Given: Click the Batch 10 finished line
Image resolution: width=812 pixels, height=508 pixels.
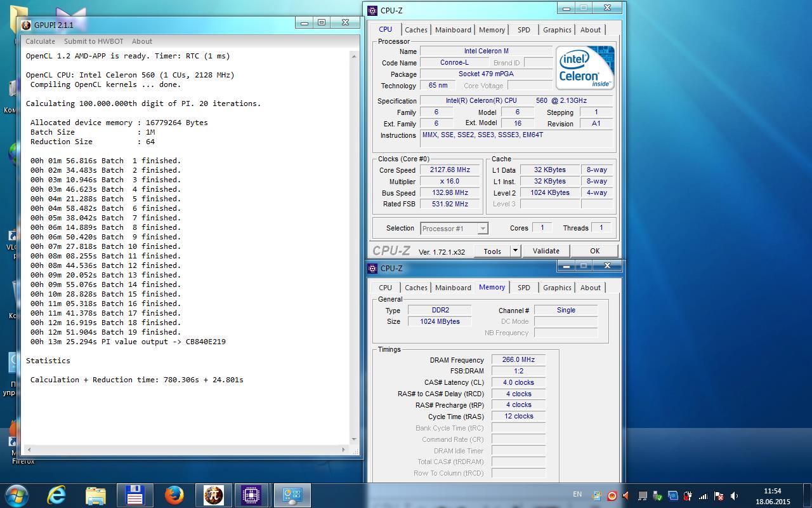Looking at the screenshot, I should coord(105,246).
